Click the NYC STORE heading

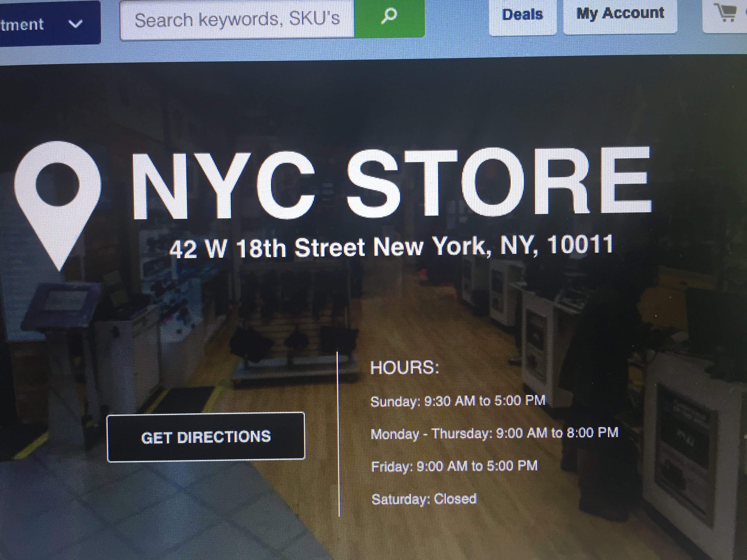(x=392, y=184)
